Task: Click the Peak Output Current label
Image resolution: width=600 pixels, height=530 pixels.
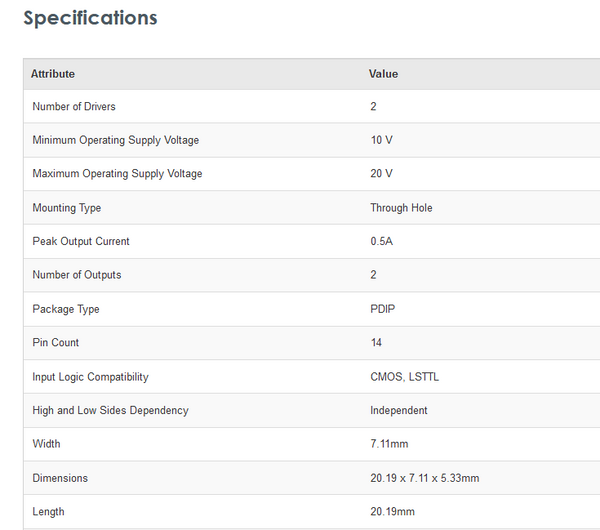Action: coord(81,241)
